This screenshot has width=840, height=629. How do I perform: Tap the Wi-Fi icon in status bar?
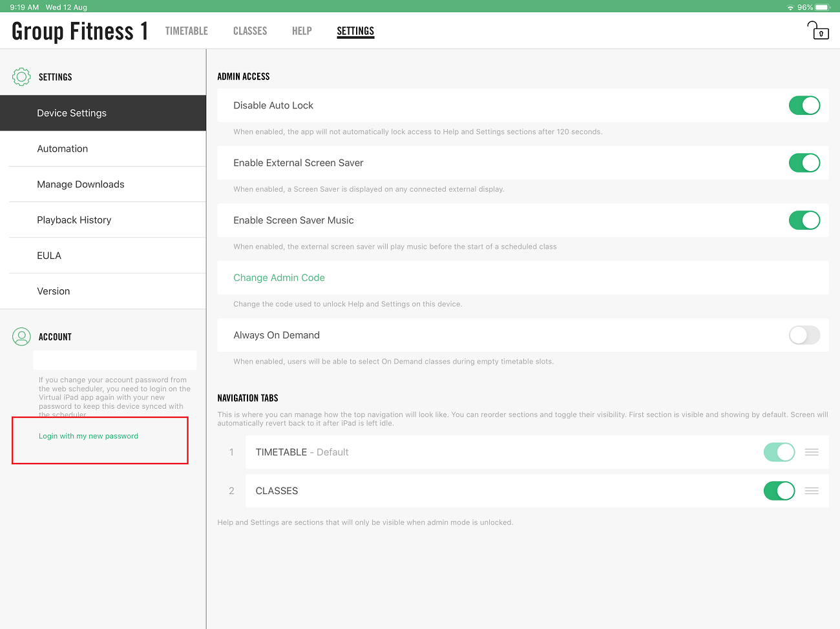coord(790,8)
